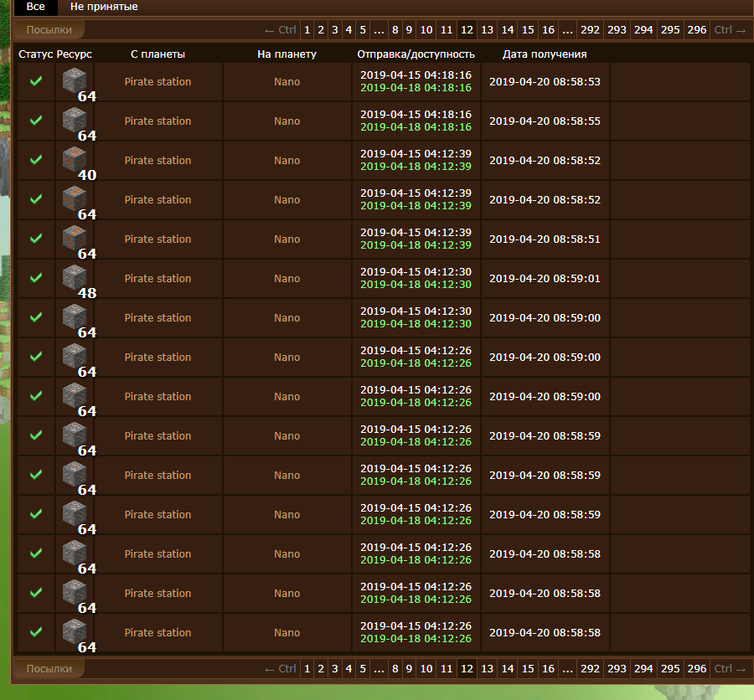
Task: Select resource icon in row received 08:58:53
Action: pos(75,81)
